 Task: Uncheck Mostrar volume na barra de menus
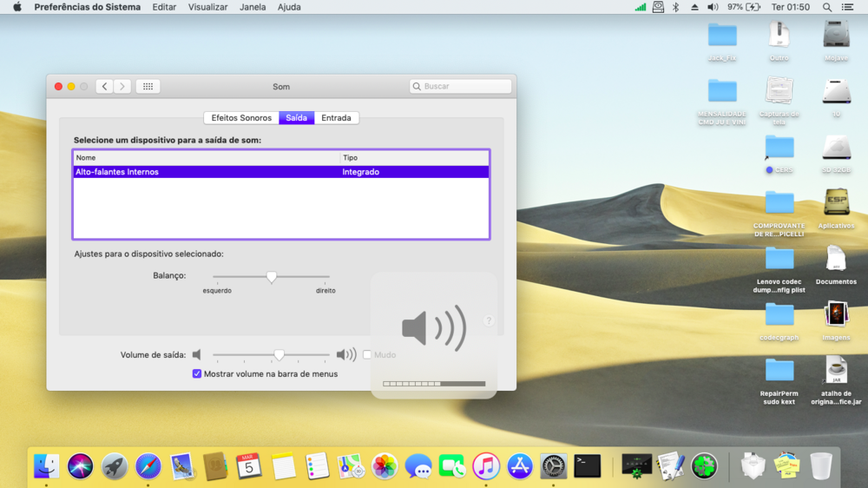coord(197,374)
